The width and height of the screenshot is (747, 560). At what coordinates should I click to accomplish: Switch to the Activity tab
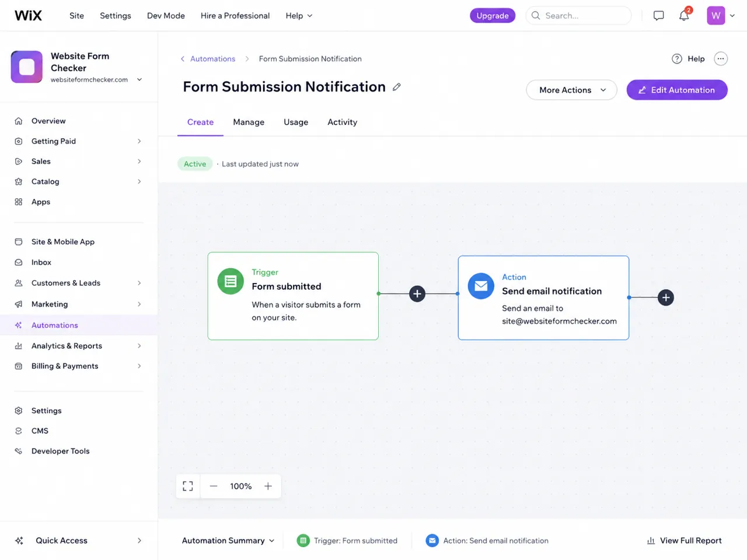click(x=342, y=123)
